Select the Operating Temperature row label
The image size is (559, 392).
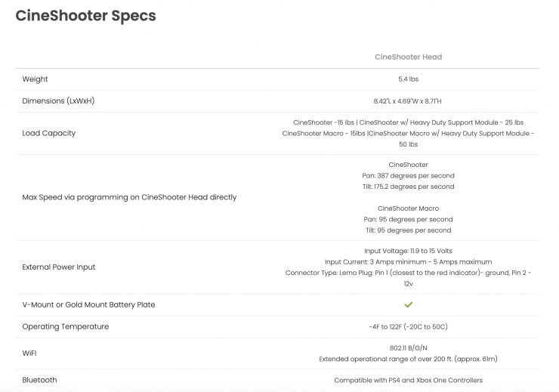[66, 326]
